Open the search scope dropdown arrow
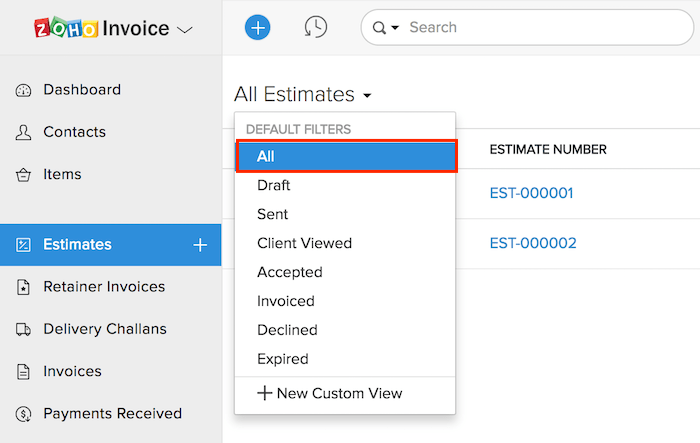 point(394,28)
